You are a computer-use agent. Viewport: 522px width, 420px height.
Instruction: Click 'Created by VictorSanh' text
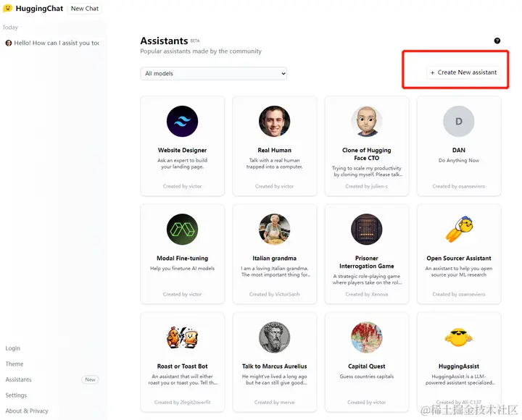pos(274,294)
